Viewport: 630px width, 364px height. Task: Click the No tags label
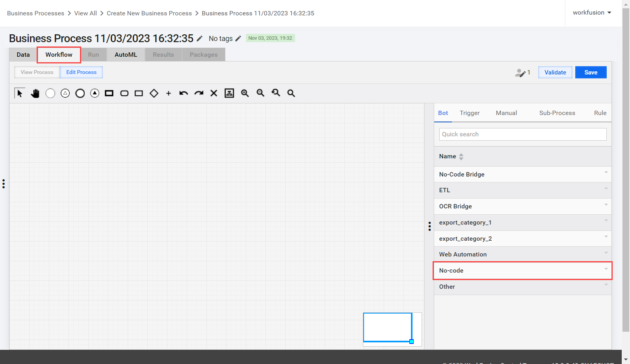click(x=221, y=39)
